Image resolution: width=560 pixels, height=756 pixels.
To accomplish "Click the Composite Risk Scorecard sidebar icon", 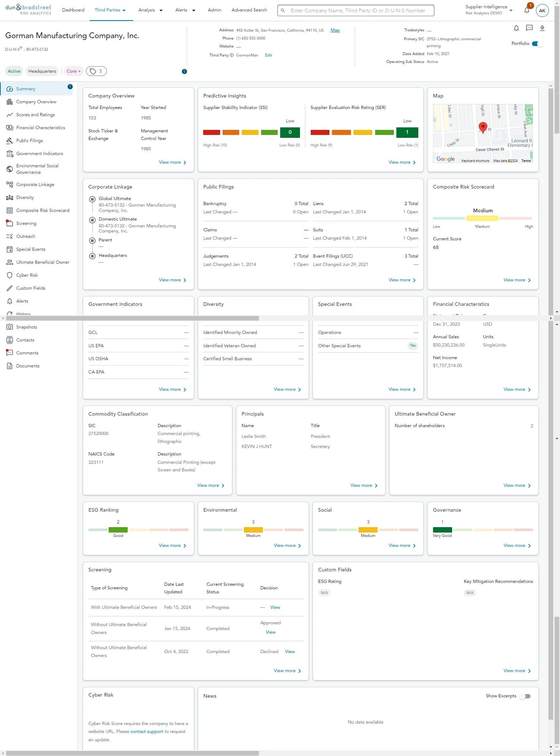I will click(x=10, y=210).
